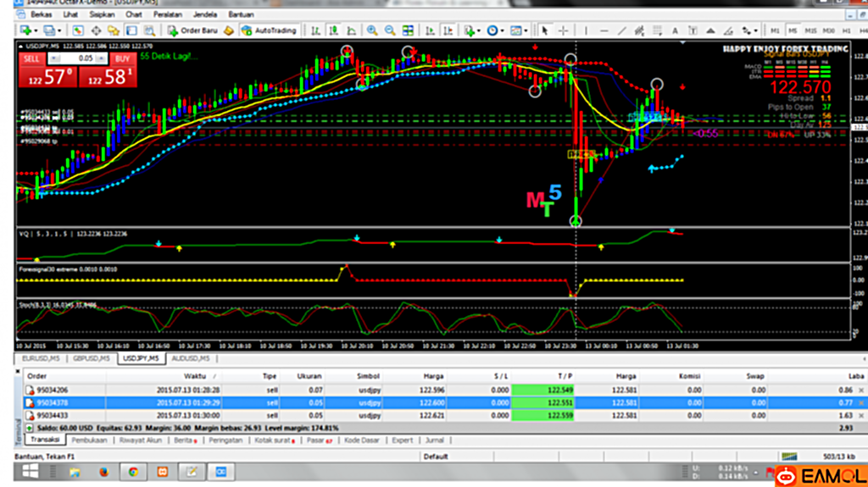Toggle chart shift from right edge
The height and width of the screenshot is (487, 868).
click(x=448, y=30)
